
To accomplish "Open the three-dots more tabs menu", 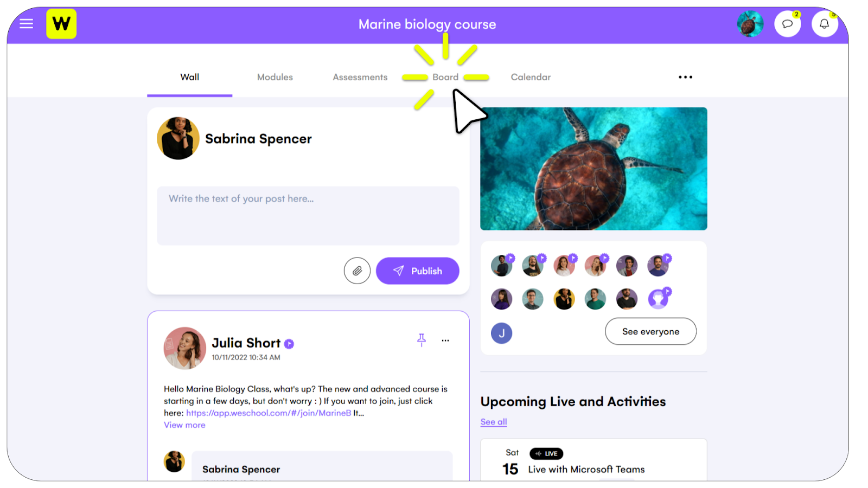I will click(685, 77).
